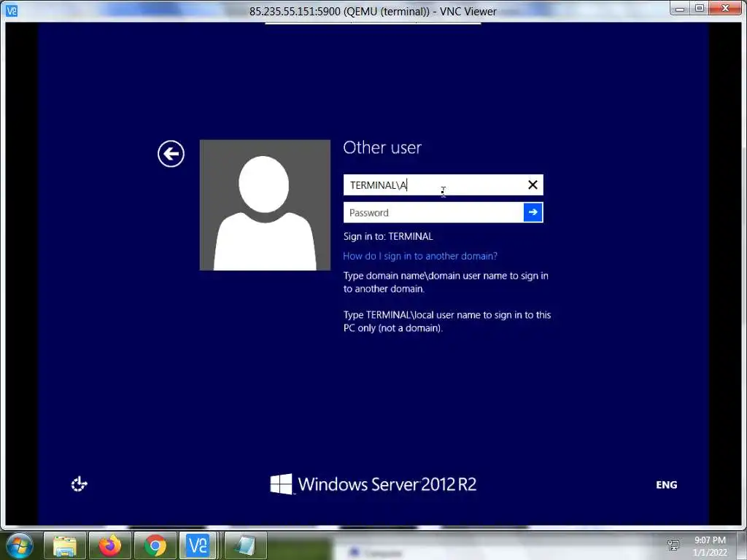Click the 'Other user' heading
Image resolution: width=747 pixels, height=560 pixels.
[x=382, y=147]
